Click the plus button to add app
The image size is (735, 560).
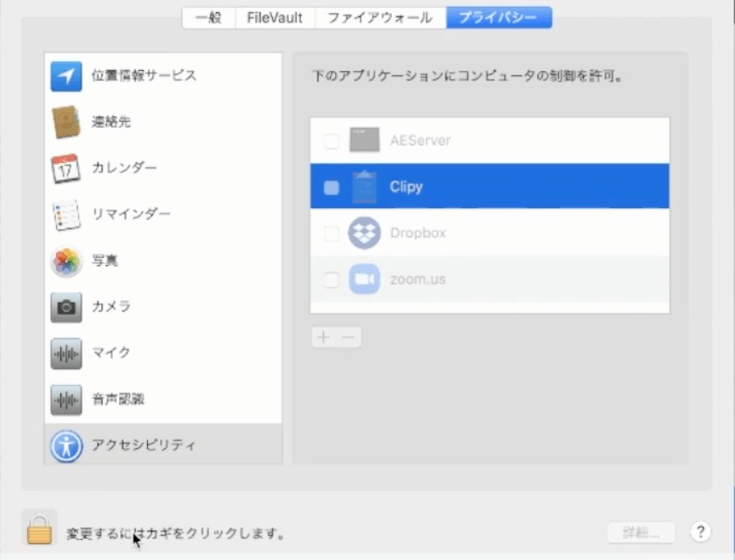[x=324, y=337]
